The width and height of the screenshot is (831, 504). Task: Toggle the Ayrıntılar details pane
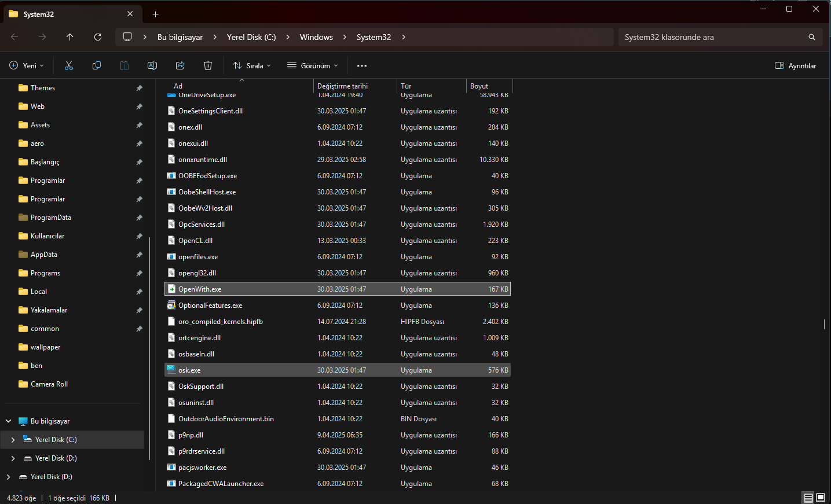(796, 65)
